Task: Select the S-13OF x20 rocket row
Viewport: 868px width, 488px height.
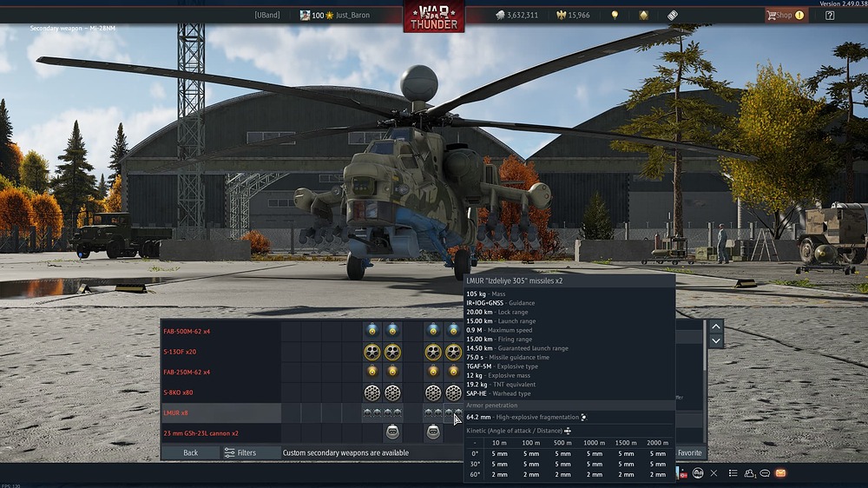Action: click(220, 352)
